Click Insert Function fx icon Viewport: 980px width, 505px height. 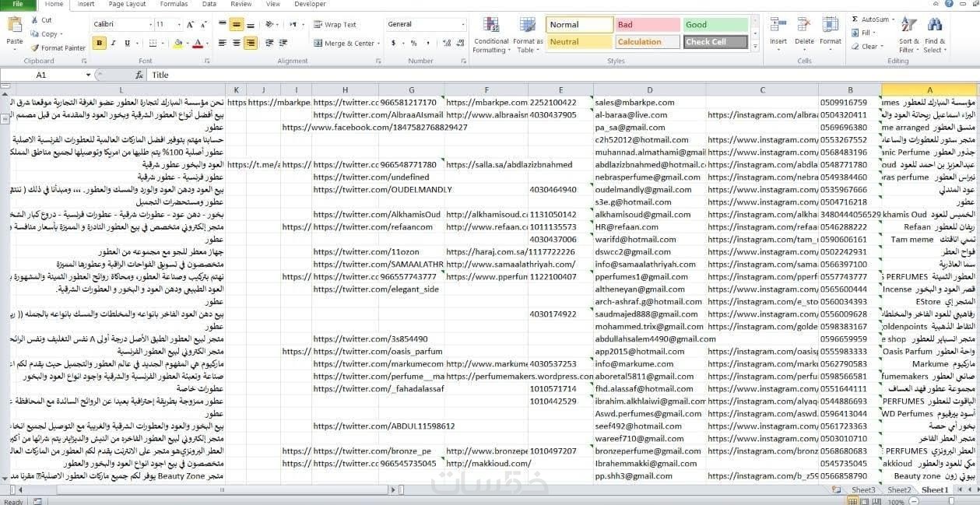139,75
